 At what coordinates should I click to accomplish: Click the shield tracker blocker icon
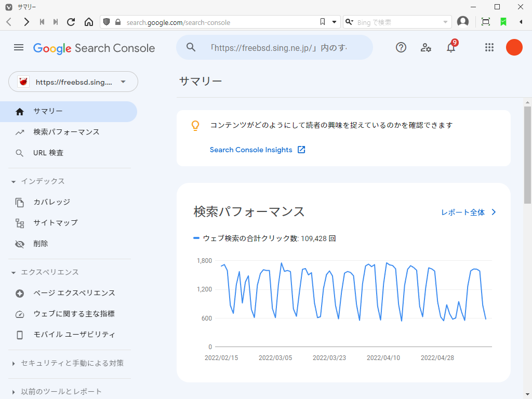click(x=107, y=22)
